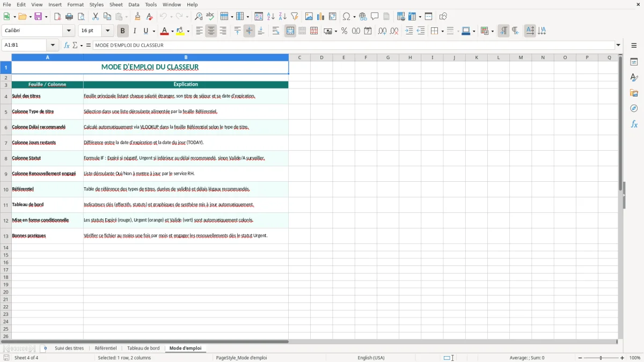Click the Insert Image icon
Image resolution: width=644 pixels, height=362 pixels.
tap(309, 17)
